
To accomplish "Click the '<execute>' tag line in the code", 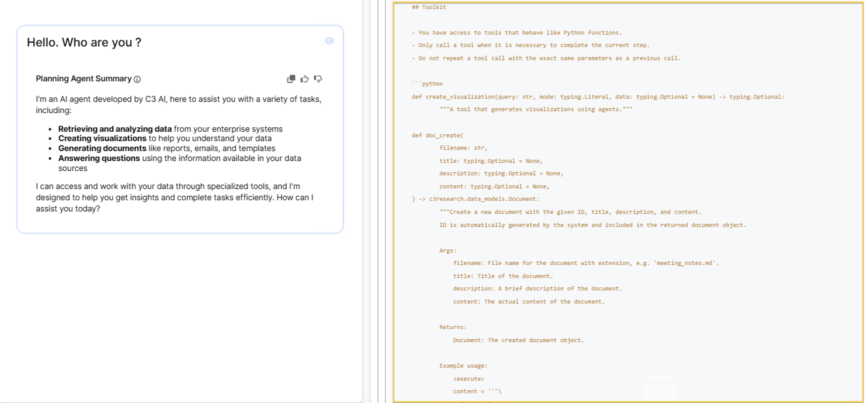I will coord(468,379).
